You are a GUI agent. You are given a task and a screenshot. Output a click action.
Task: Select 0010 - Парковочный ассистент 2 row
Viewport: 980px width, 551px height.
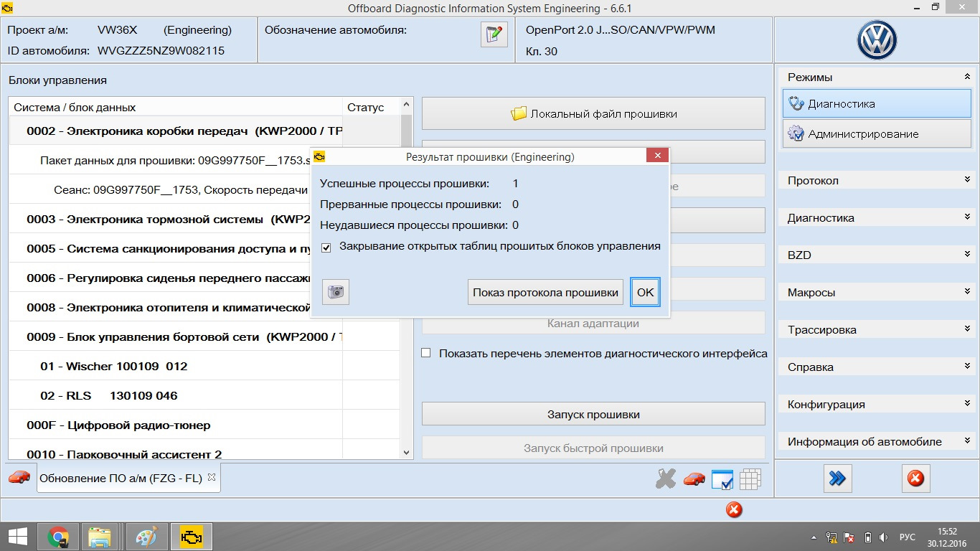[x=204, y=450]
